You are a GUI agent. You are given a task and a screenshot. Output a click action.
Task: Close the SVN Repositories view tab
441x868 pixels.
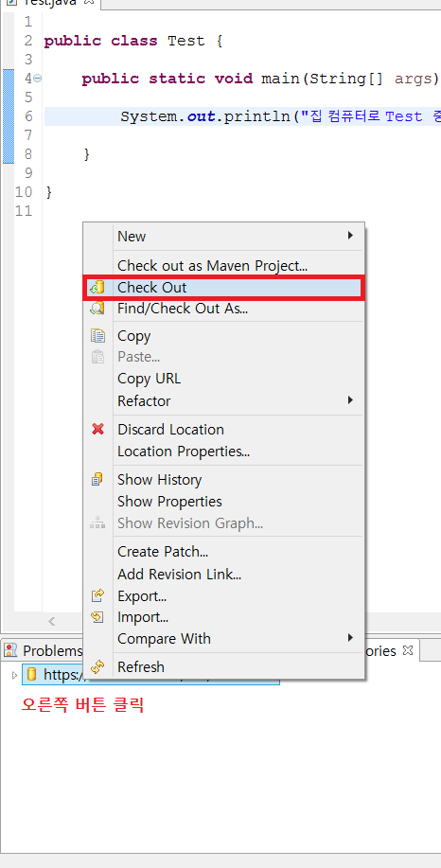pos(408,650)
